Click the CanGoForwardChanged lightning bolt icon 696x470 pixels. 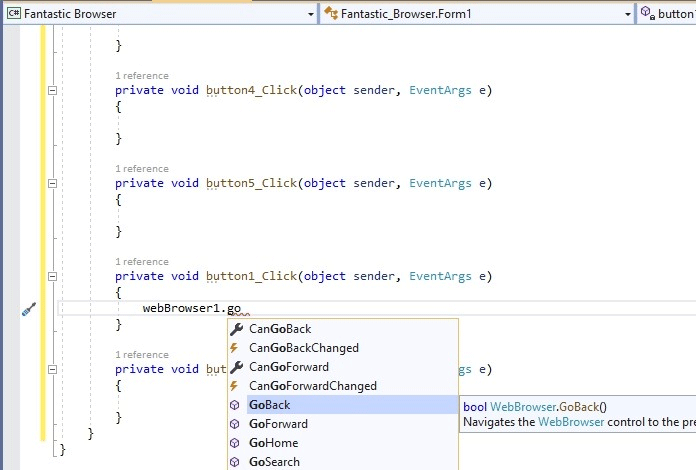234,386
